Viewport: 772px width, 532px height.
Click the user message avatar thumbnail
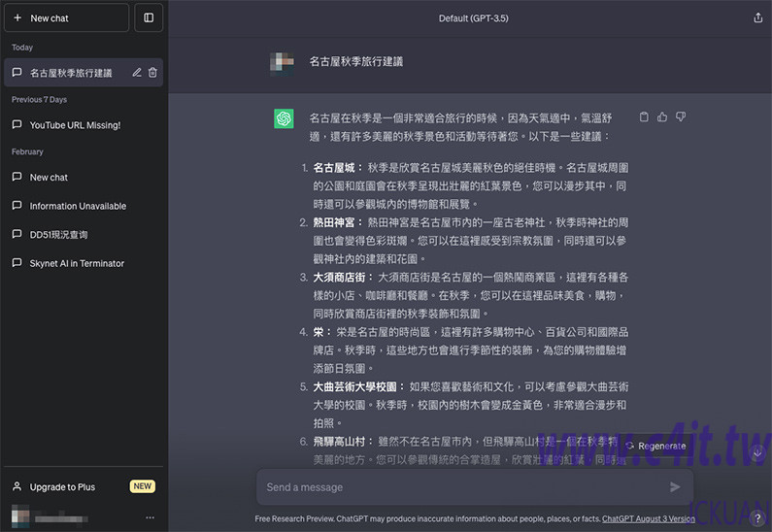[283, 63]
